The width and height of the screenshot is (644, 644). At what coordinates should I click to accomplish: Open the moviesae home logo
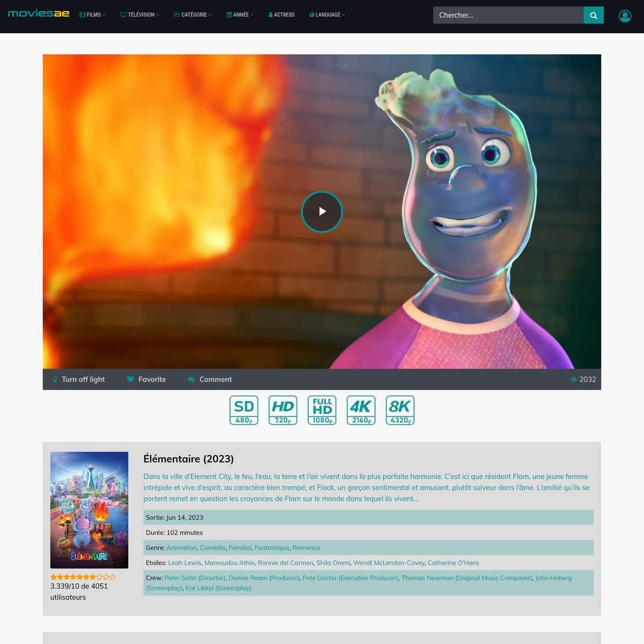[39, 13]
